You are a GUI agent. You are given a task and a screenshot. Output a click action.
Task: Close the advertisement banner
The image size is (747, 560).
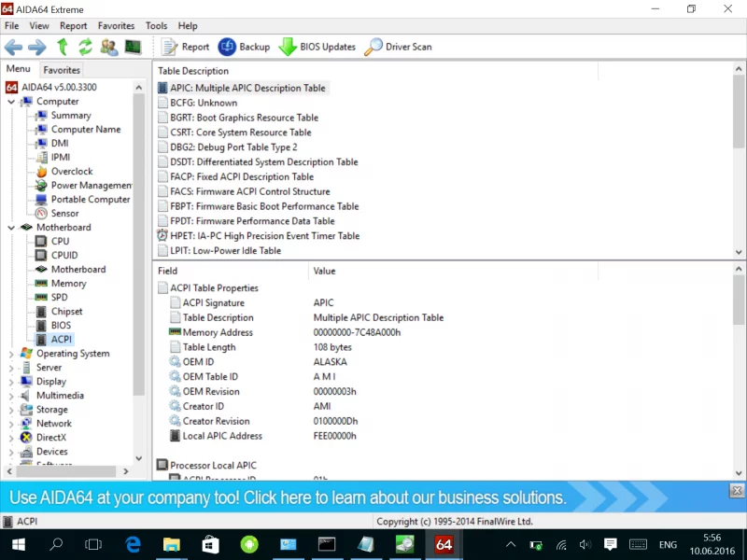click(x=737, y=490)
